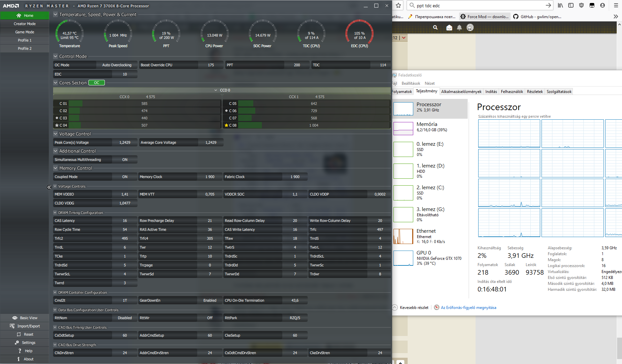Collapse DRAM Timing Configuration section
The height and width of the screenshot is (364, 622).
click(55, 213)
